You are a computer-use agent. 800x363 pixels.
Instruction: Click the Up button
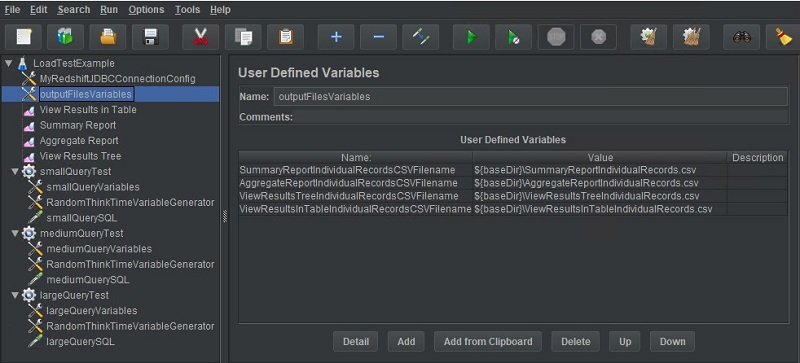pyautogui.click(x=625, y=342)
